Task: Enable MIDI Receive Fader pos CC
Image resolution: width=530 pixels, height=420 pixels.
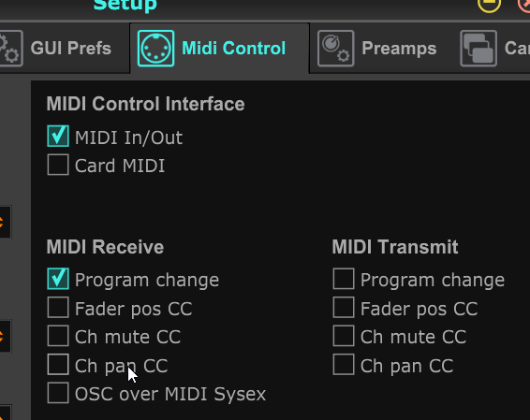Action: point(58,308)
